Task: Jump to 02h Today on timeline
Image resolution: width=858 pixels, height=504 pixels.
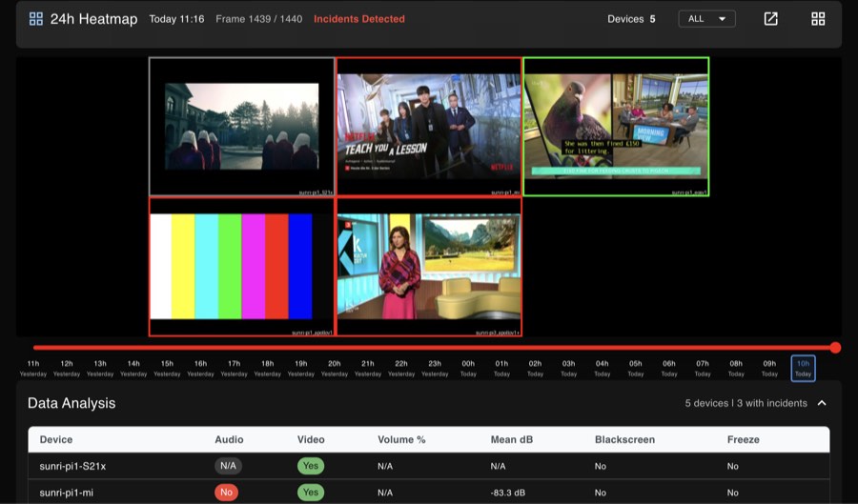Action: click(535, 369)
